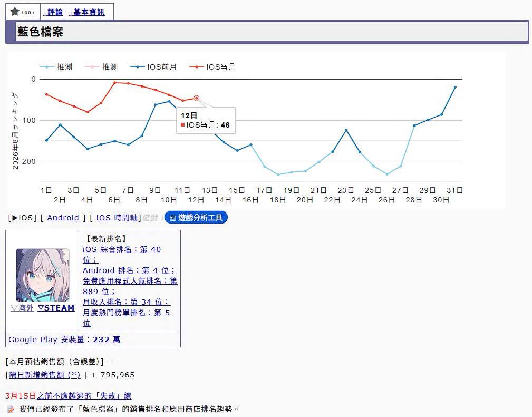The image size is (532, 417).
Task: Click the 31日 point on iOS前月 line
Action: coord(455,87)
